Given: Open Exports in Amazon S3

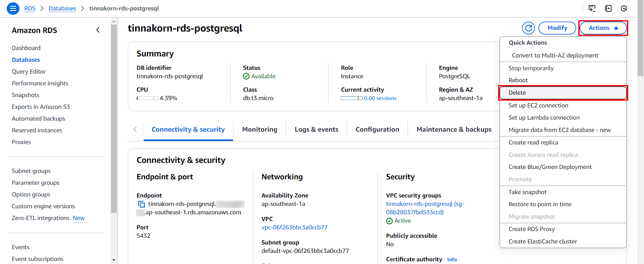Looking at the screenshot, I should 41,107.
